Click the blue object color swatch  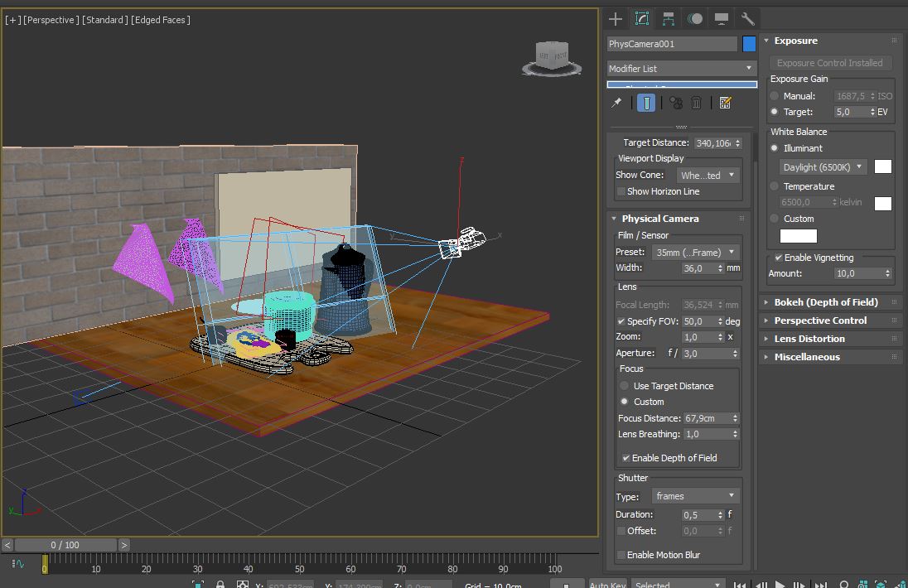point(749,44)
